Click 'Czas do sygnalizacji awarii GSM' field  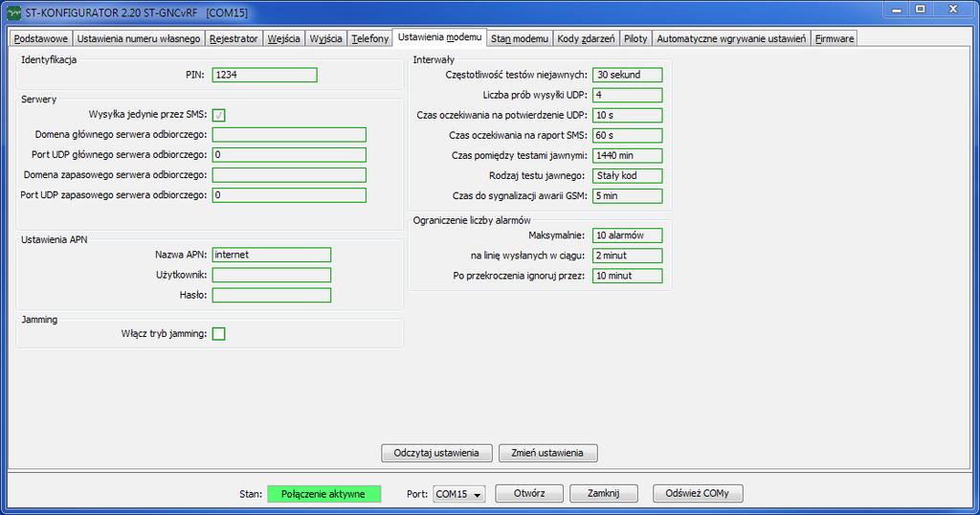point(628,195)
